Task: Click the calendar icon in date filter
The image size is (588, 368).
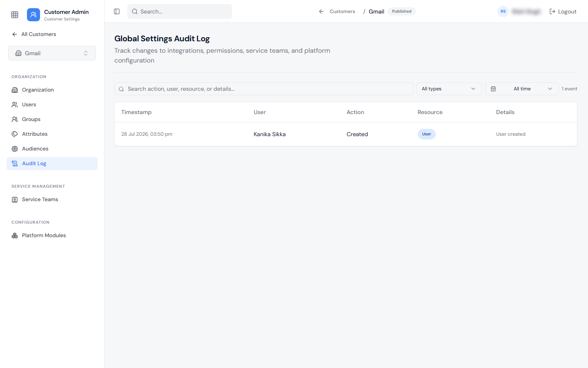Action: point(493,89)
